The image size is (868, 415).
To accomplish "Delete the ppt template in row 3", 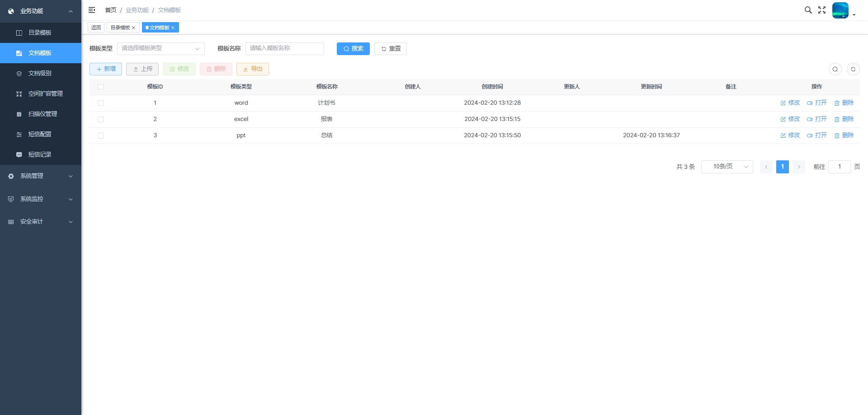I will 844,135.
